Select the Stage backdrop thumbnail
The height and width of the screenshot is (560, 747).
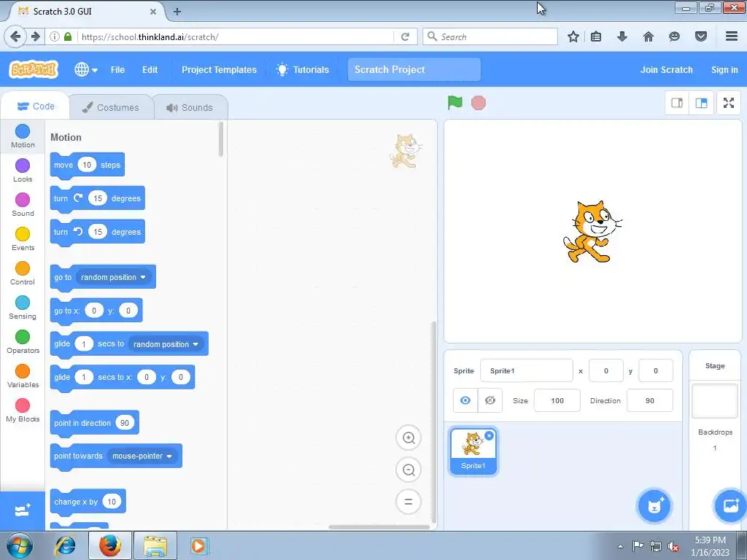tap(715, 400)
